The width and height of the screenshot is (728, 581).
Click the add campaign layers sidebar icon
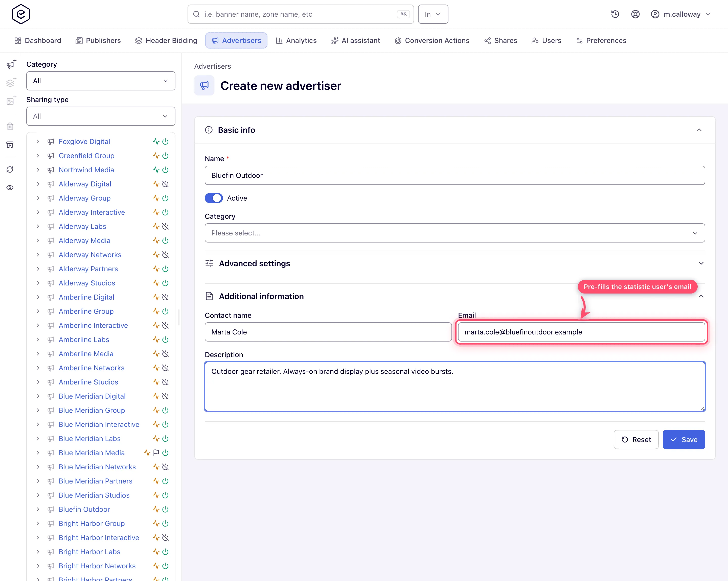tap(11, 83)
